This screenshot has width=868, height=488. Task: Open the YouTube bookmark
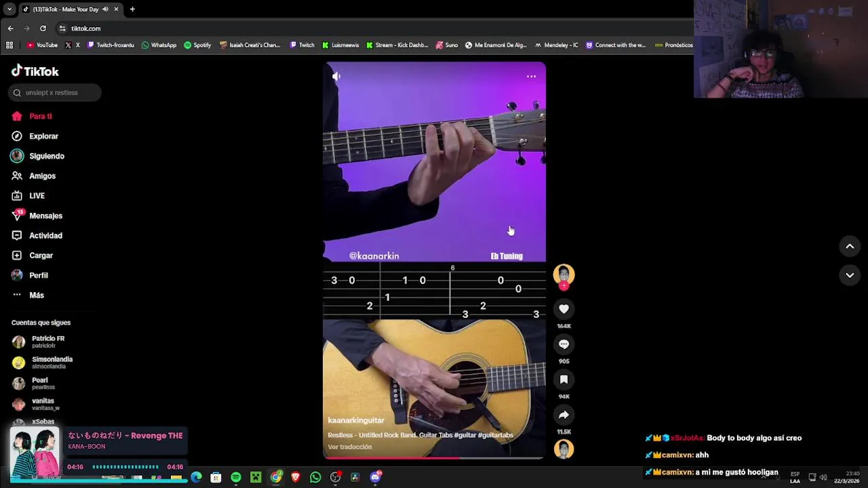[x=42, y=45]
